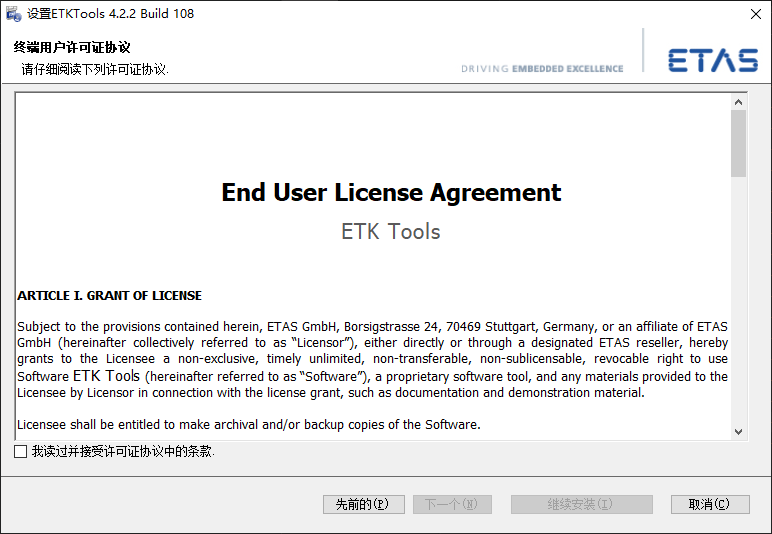The width and height of the screenshot is (772, 534).
Task: Click the ETK Tools subtitle
Action: click(391, 232)
